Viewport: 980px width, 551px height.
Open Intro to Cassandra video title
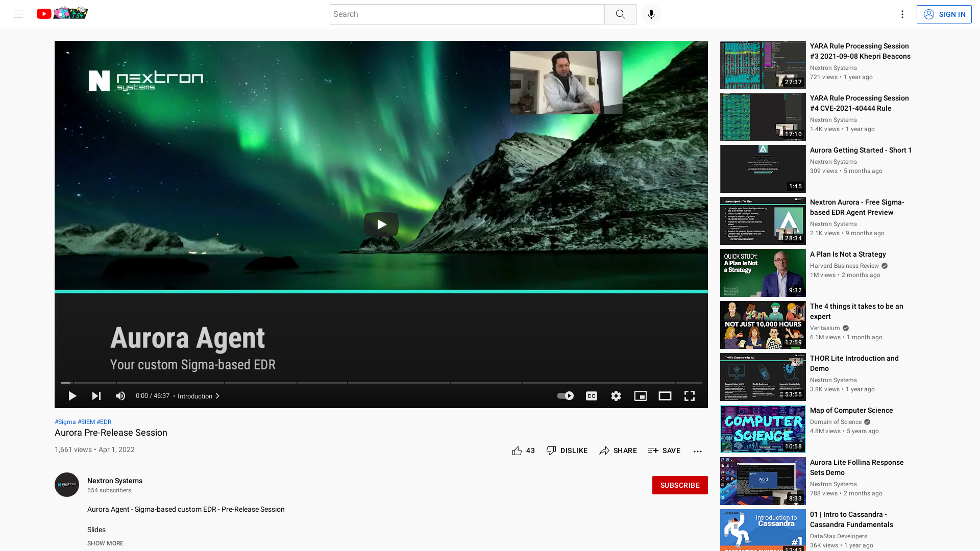[851, 519]
